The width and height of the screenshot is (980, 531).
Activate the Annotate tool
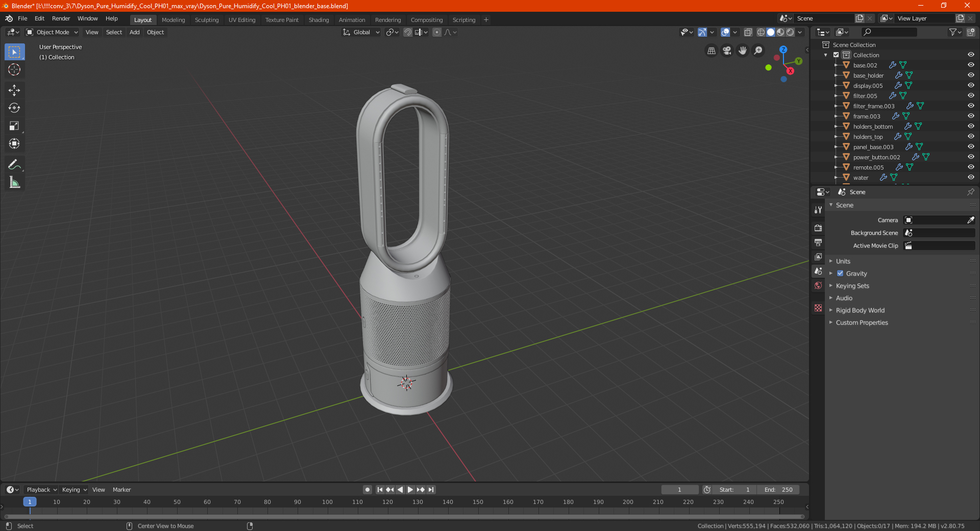pyautogui.click(x=14, y=164)
